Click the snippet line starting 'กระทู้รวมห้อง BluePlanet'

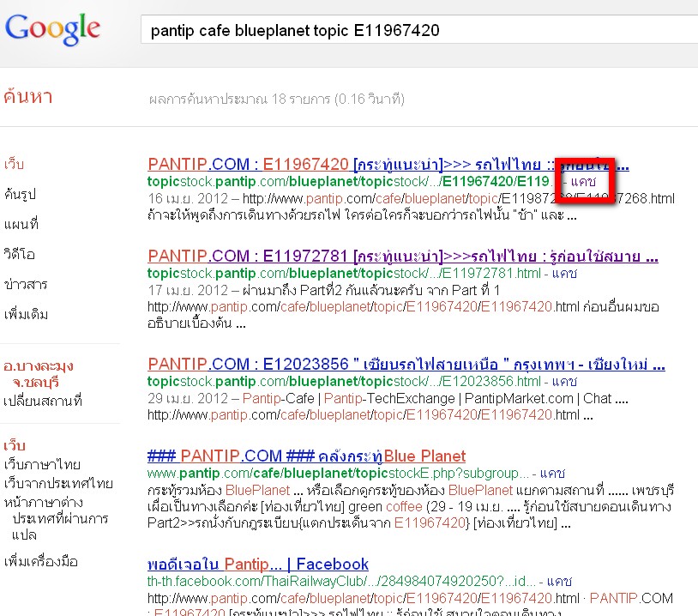pyautogui.click(x=411, y=491)
